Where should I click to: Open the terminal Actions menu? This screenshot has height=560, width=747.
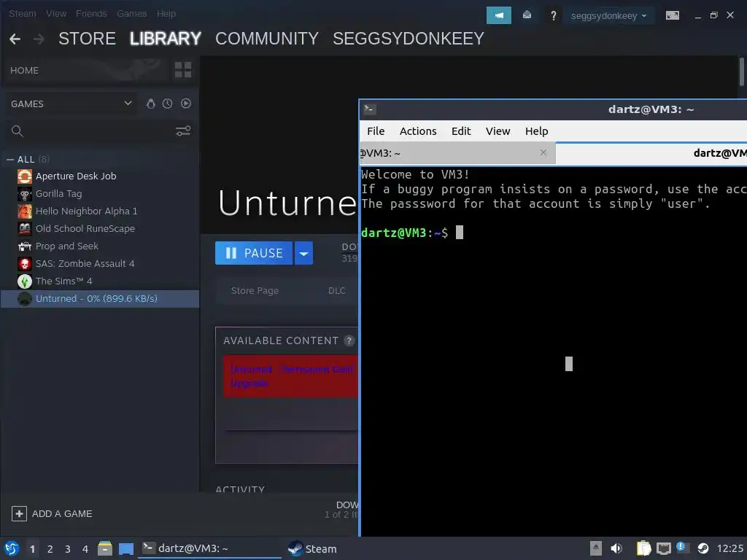point(418,131)
